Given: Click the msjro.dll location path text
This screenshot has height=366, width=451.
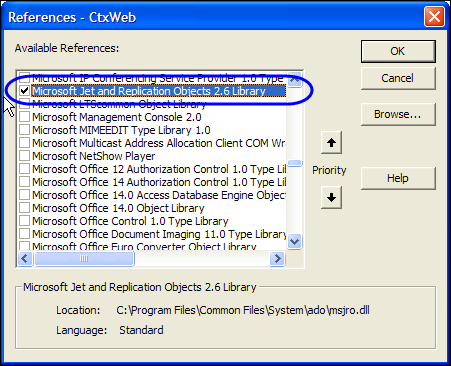Looking at the screenshot, I should 243,310.
